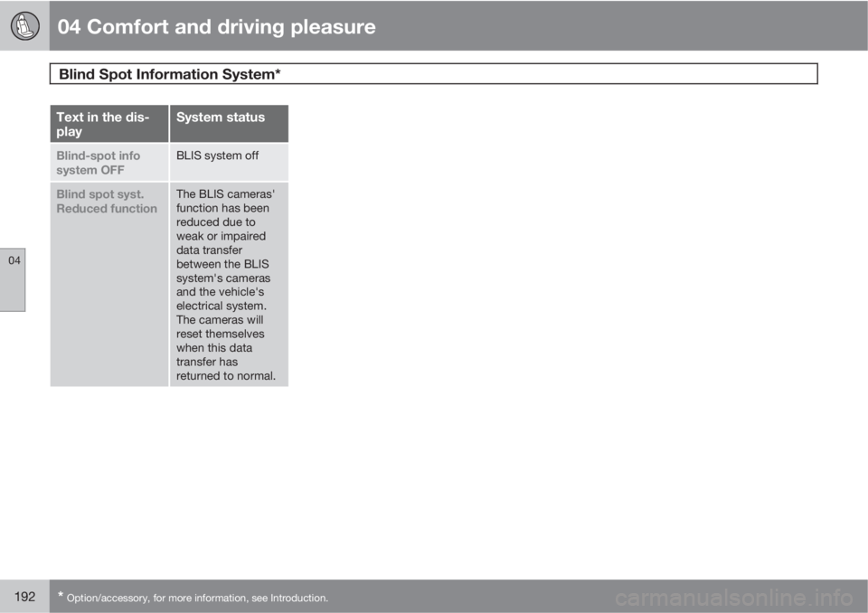Click the seat icon in the header
868x613 pixels.
25,26
